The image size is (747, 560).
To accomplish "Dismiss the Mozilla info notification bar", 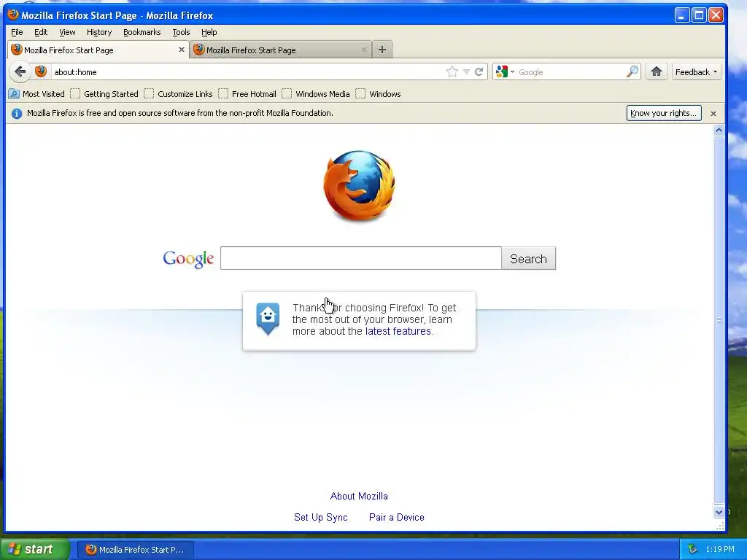I will click(x=713, y=113).
